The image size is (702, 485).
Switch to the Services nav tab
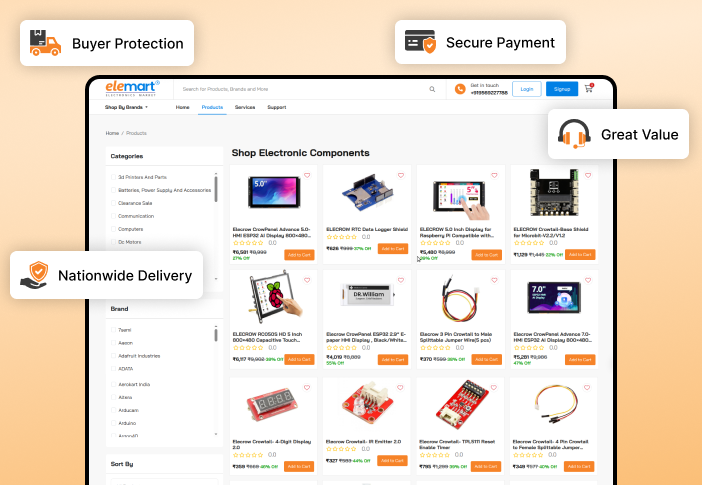click(245, 107)
